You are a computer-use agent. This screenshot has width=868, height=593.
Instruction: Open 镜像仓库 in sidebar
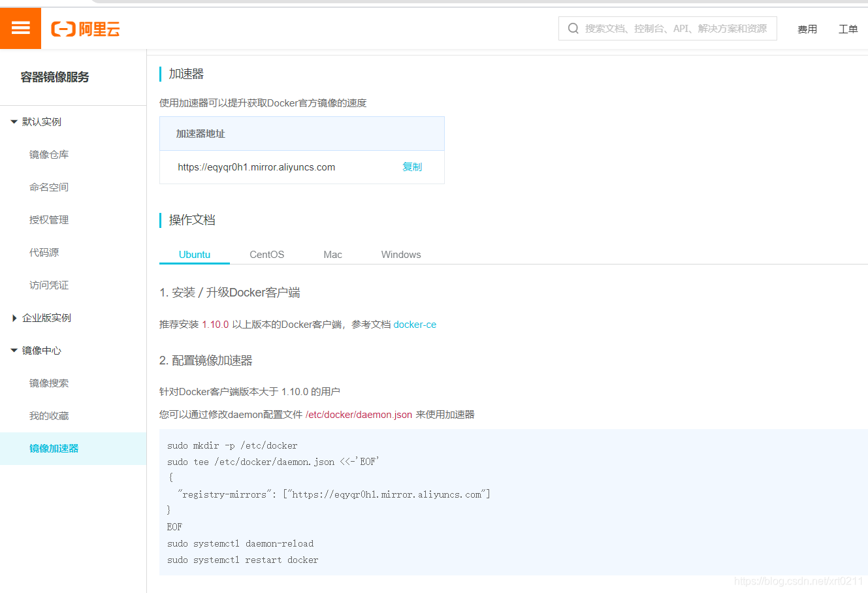coord(49,155)
